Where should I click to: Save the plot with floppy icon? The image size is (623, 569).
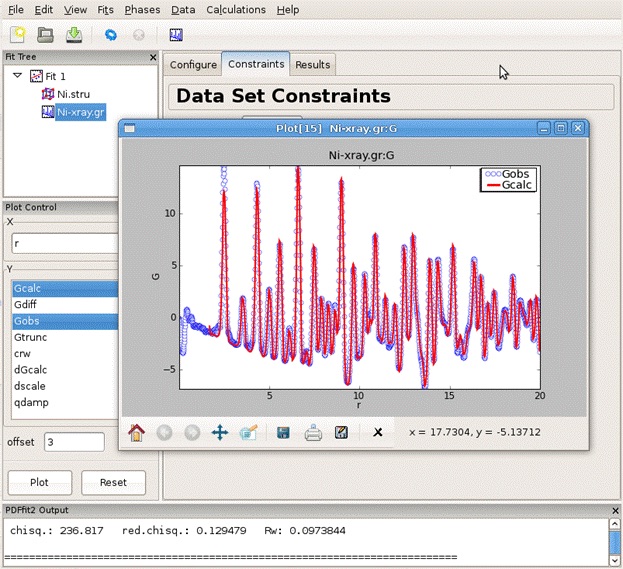(x=284, y=433)
